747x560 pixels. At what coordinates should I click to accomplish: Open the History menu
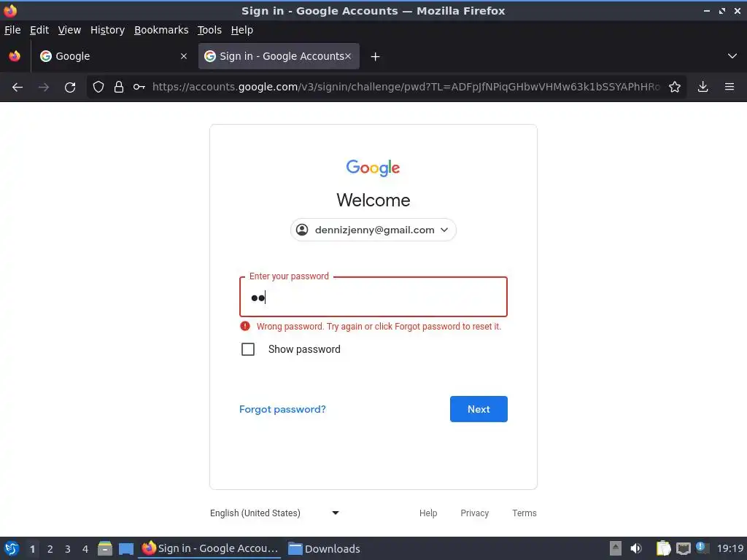107,30
